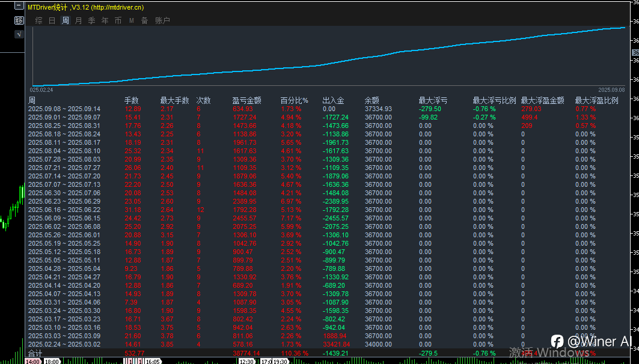
Task: Open the M tab
Action: (x=131, y=20)
